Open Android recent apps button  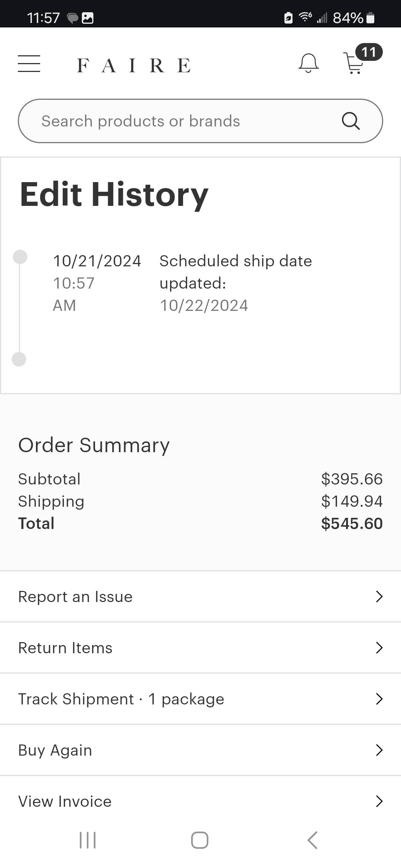[x=88, y=840]
